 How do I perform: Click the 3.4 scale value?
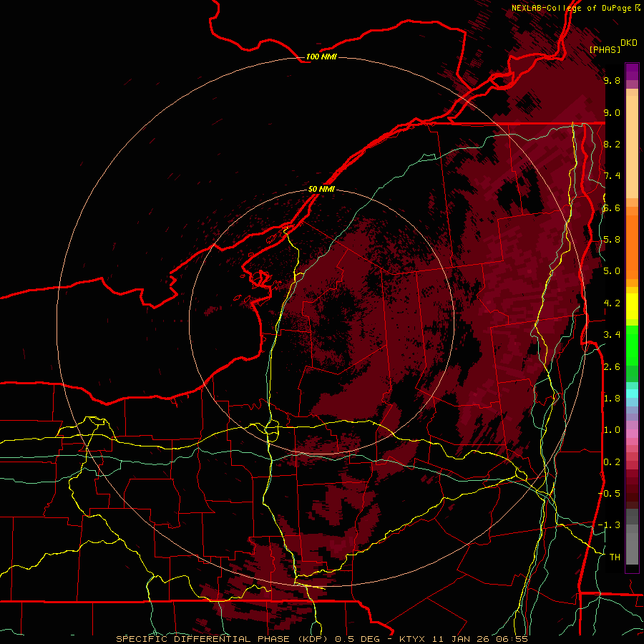click(612, 334)
